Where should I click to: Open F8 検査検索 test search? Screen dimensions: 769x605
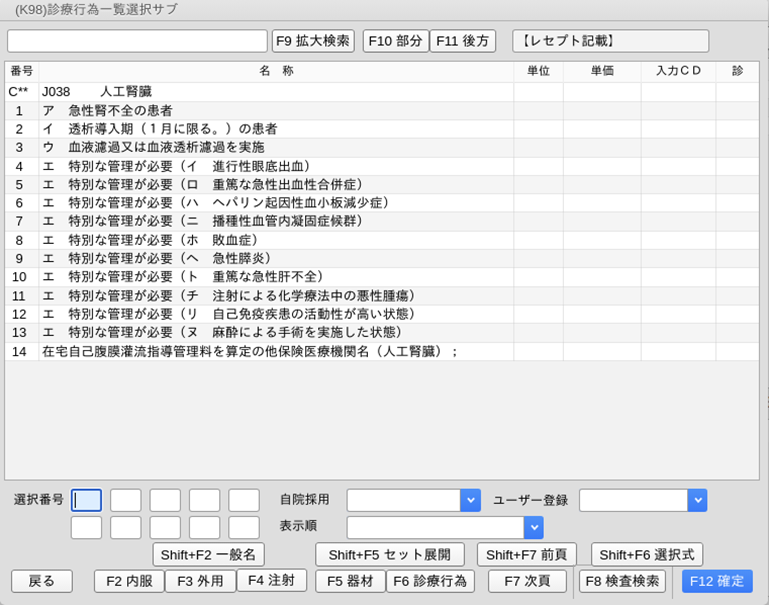(x=622, y=581)
